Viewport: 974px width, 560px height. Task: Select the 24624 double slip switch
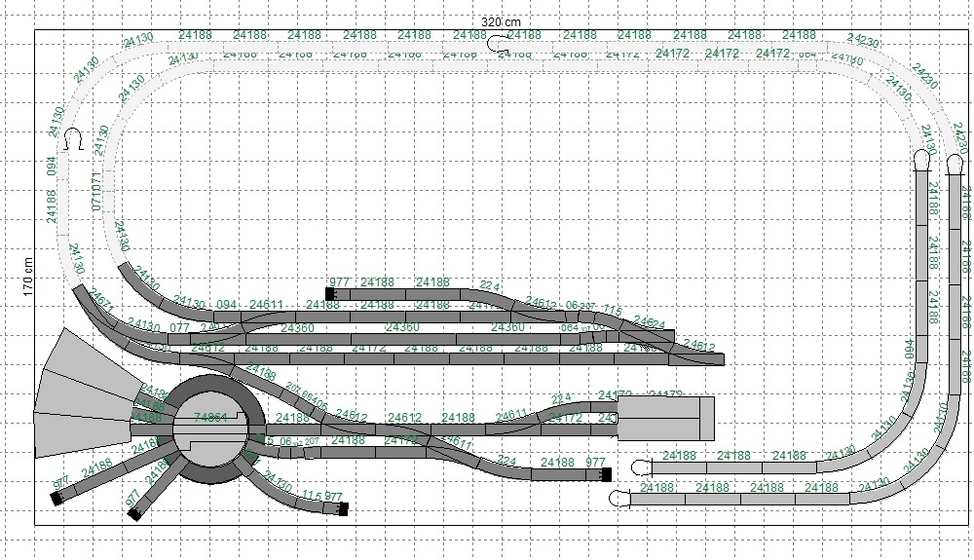[646, 324]
